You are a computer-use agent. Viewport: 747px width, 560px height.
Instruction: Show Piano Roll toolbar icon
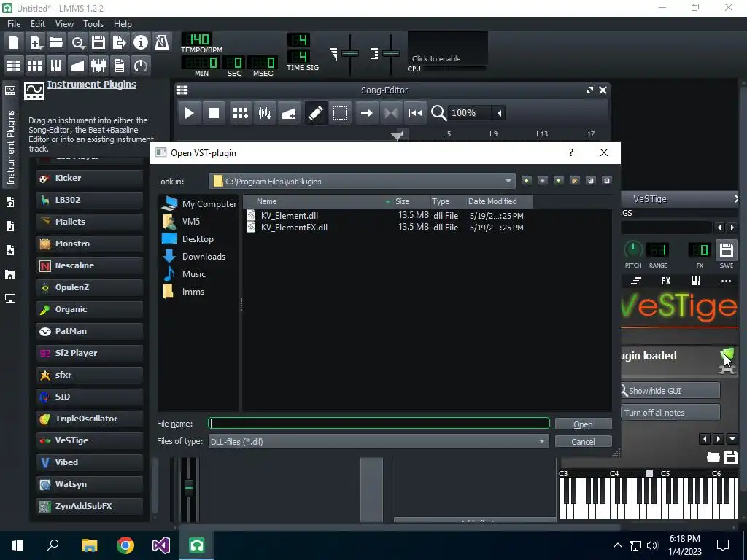(x=56, y=65)
